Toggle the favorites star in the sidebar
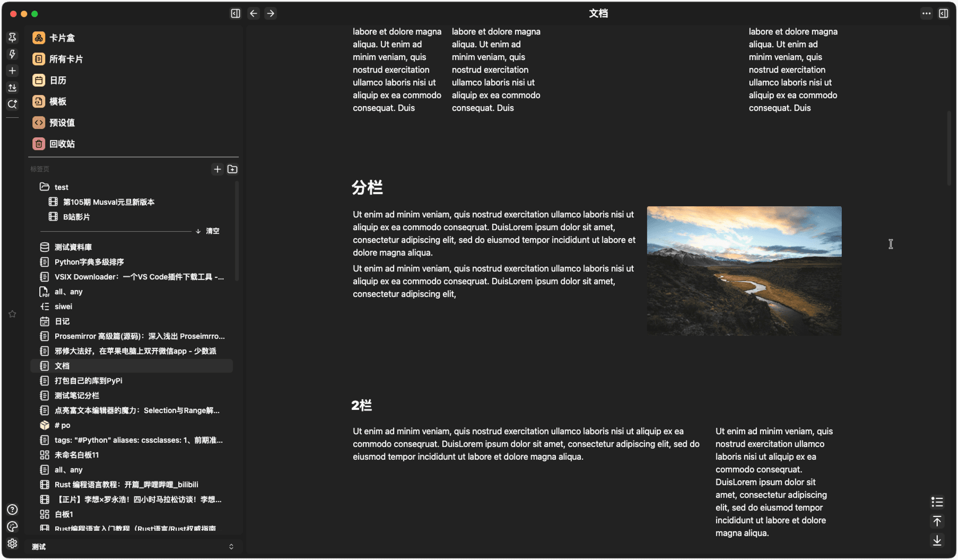The image size is (958, 560). [12, 314]
